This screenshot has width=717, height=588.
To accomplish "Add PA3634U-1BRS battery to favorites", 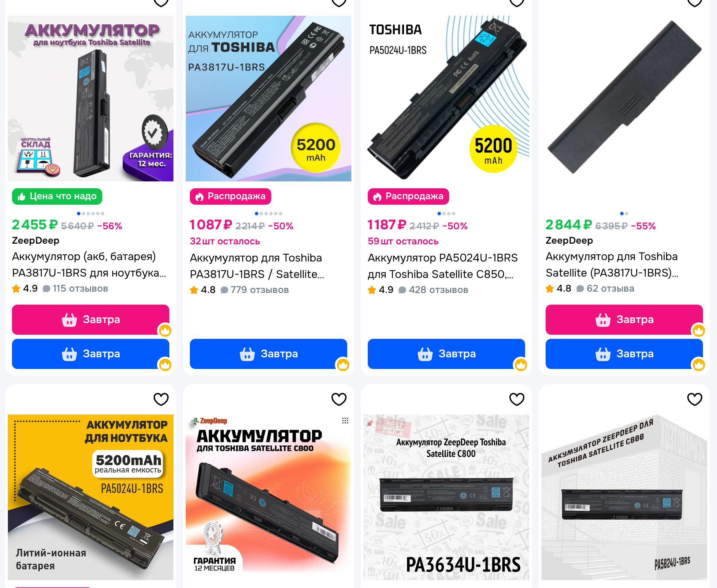I will coord(517,399).
